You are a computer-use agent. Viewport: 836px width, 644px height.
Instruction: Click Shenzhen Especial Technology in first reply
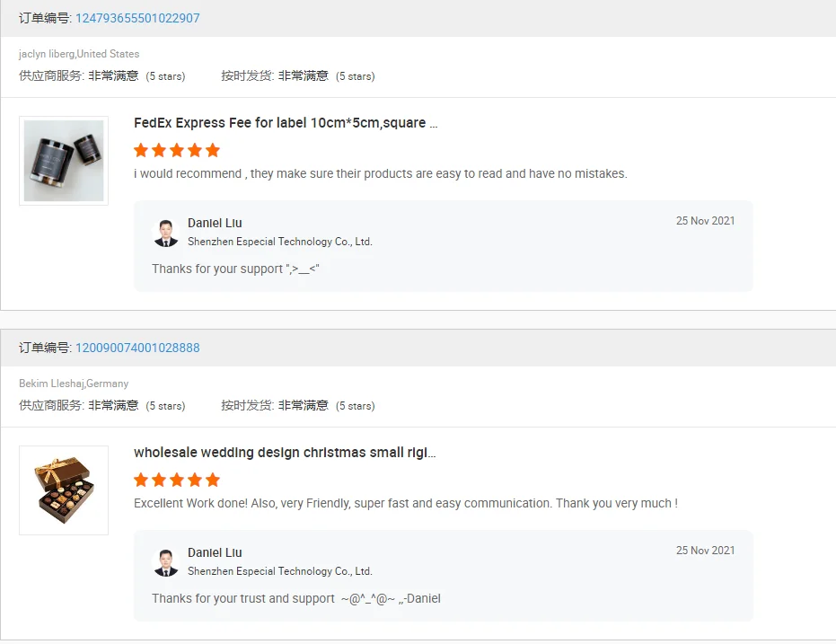(279, 242)
